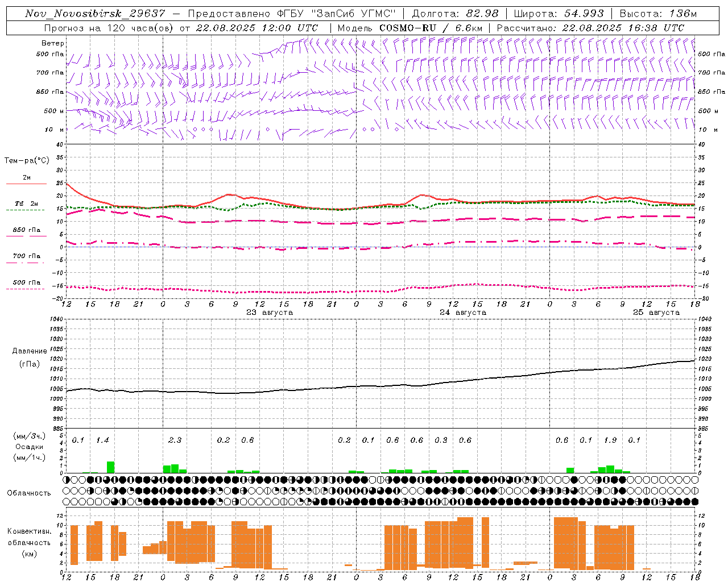
Task: Click the Давление panel label
Action: (x=30, y=351)
